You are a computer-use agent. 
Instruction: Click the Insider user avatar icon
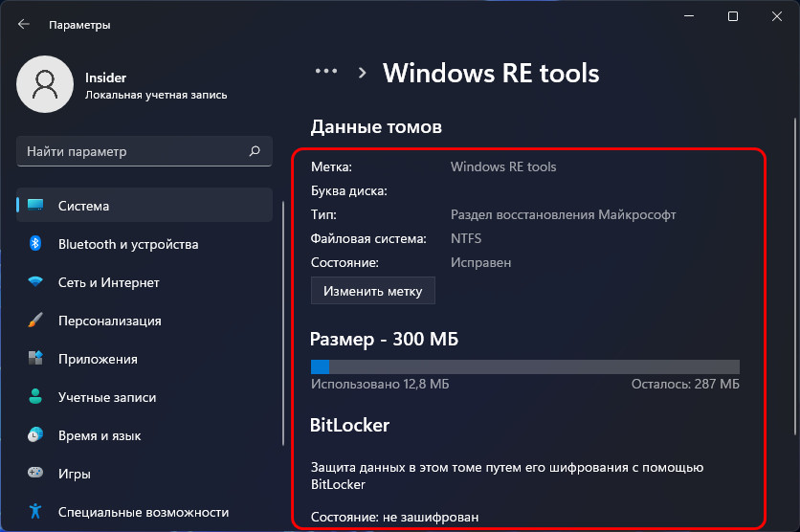45,84
